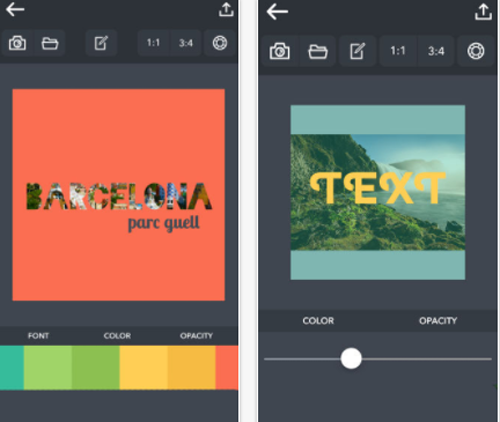Tap the back arrow on right screen
Screen dimensions: 500x422
277,12
